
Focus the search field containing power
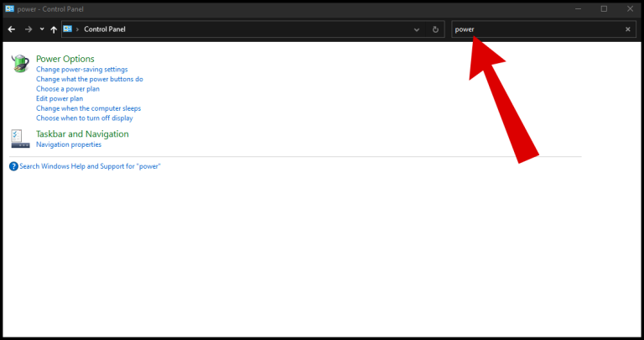click(x=538, y=29)
